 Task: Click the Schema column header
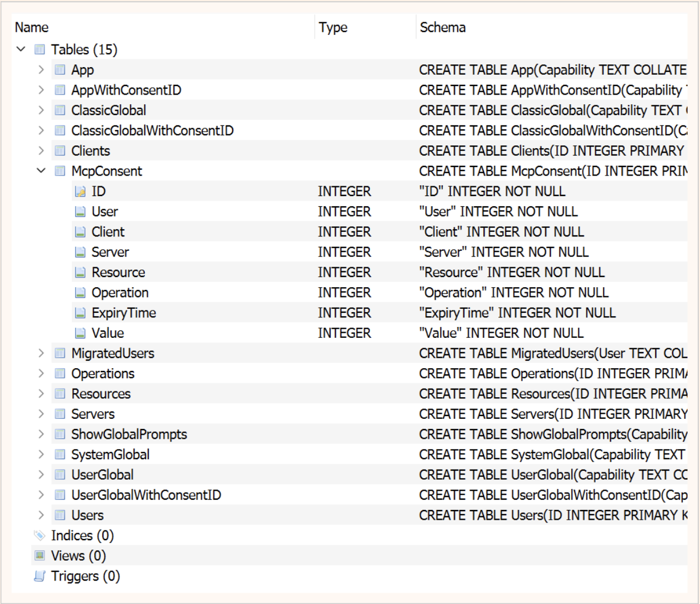[442, 27]
